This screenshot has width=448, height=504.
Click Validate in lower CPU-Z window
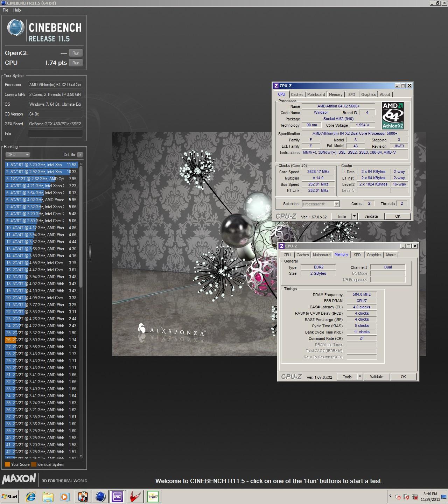click(x=377, y=377)
